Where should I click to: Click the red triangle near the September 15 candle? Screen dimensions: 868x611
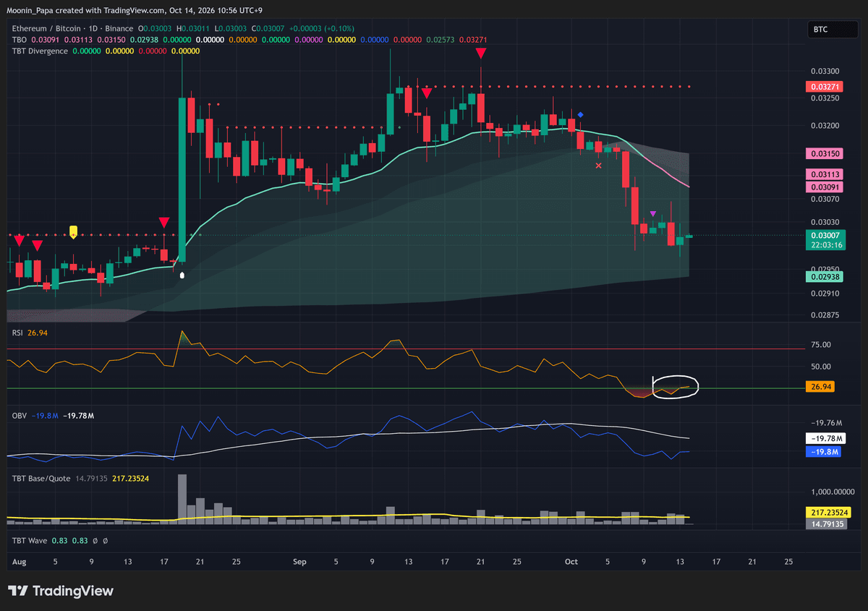(x=427, y=93)
